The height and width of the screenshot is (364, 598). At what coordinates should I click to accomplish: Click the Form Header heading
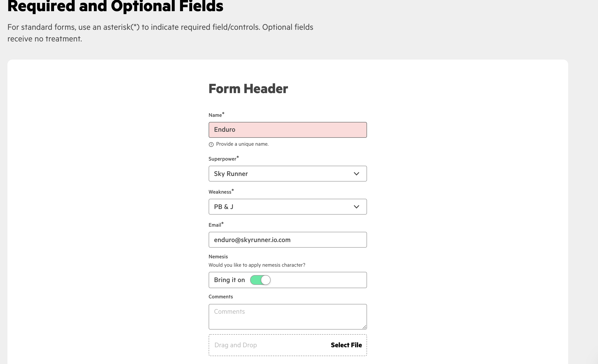pyautogui.click(x=248, y=88)
